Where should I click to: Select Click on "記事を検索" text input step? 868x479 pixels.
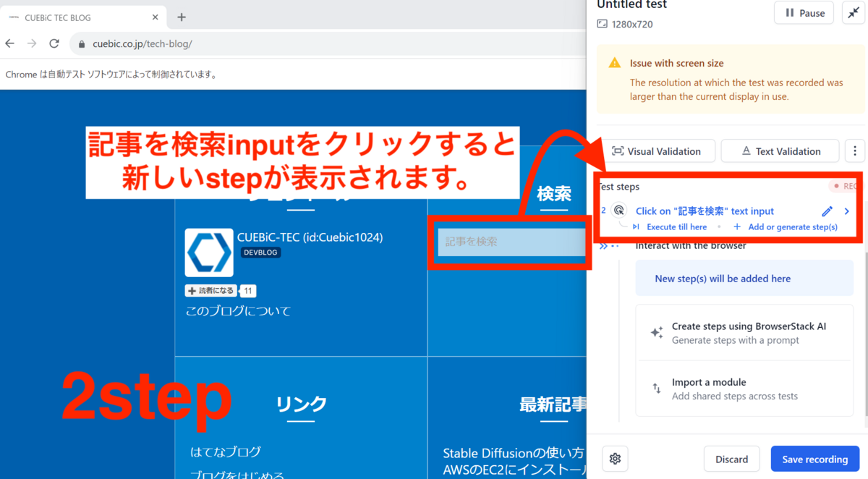705,211
